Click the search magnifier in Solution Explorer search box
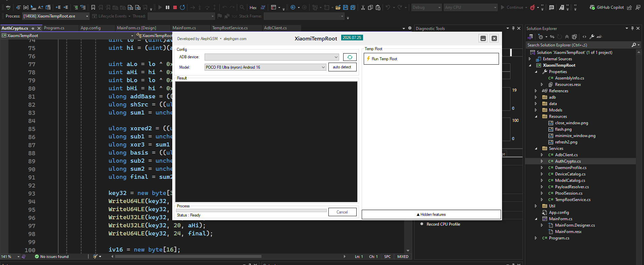 tap(634, 45)
